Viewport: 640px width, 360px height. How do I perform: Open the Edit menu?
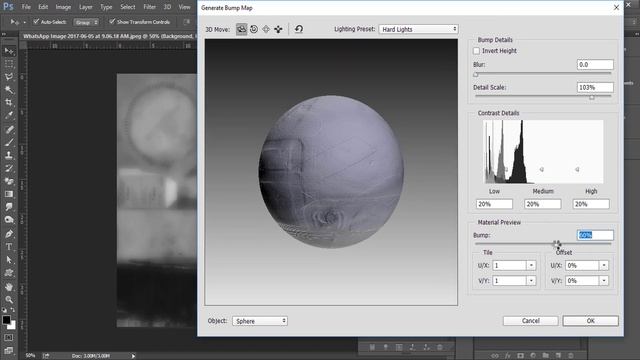coord(43,7)
